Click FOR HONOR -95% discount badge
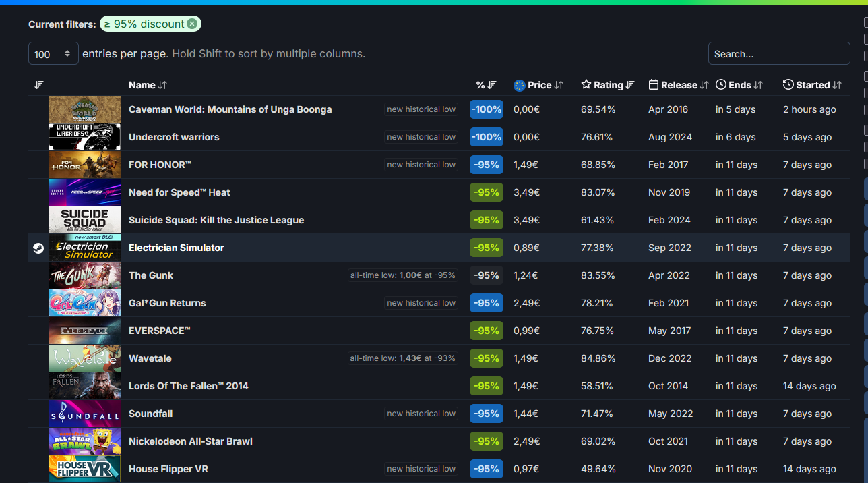868x483 pixels. pyautogui.click(x=487, y=165)
